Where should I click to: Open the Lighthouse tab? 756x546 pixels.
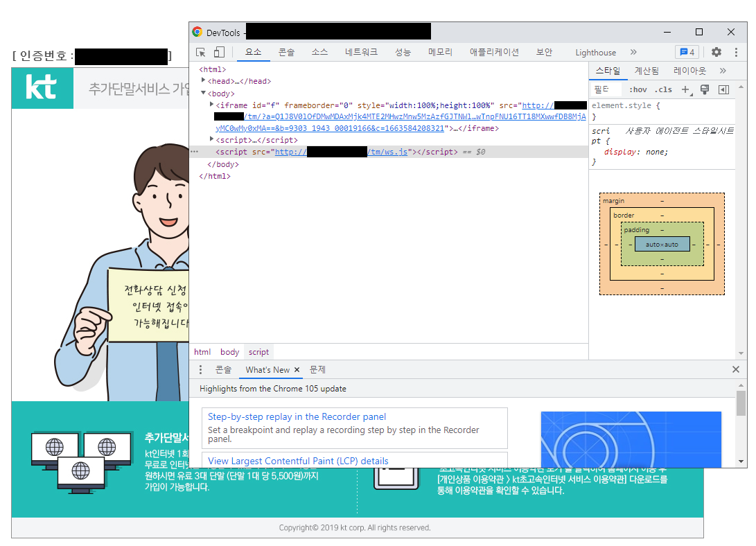pos(595,53)
